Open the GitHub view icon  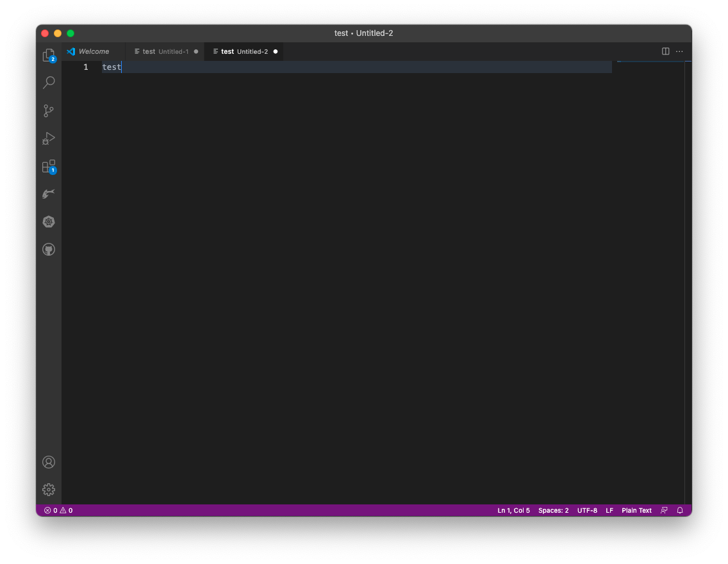[49, 250]
